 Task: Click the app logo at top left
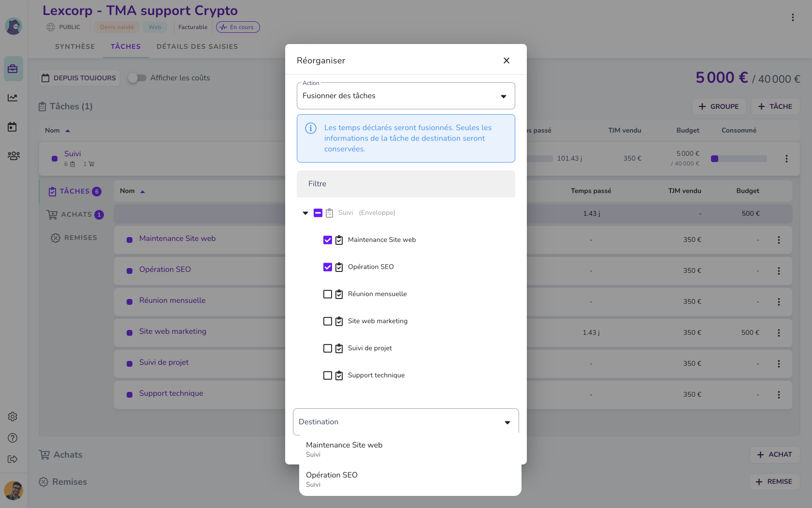tap(14, 26)
